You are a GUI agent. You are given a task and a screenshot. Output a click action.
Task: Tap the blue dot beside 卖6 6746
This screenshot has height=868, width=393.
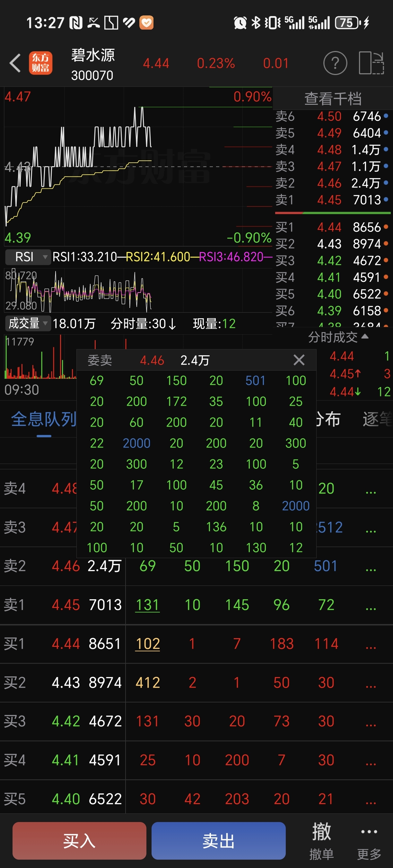[x=386, y=116]
